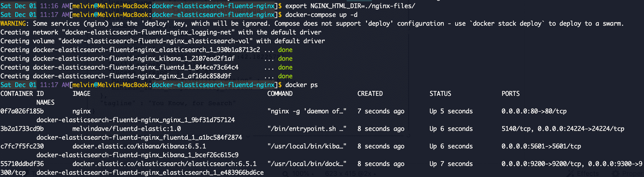This screenshot has width=644, height=177.
Task: Click the container name ending 'nginx_1_9bf31d757124'
Action: [136, 120]
